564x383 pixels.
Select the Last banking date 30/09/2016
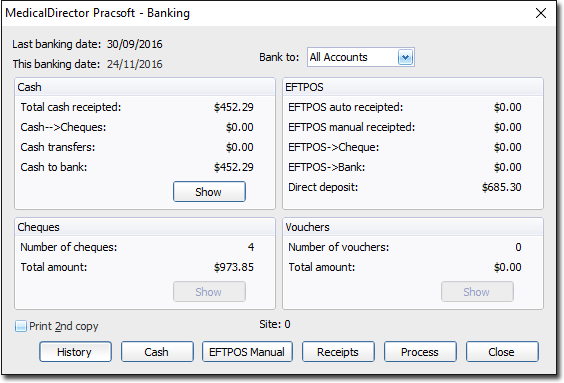coord(135,44)
